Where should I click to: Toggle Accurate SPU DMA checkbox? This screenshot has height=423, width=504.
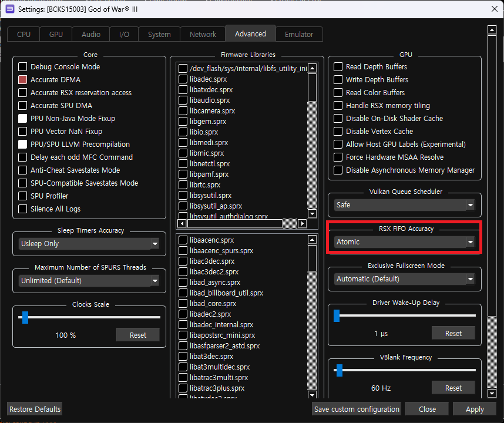point(22,105)
